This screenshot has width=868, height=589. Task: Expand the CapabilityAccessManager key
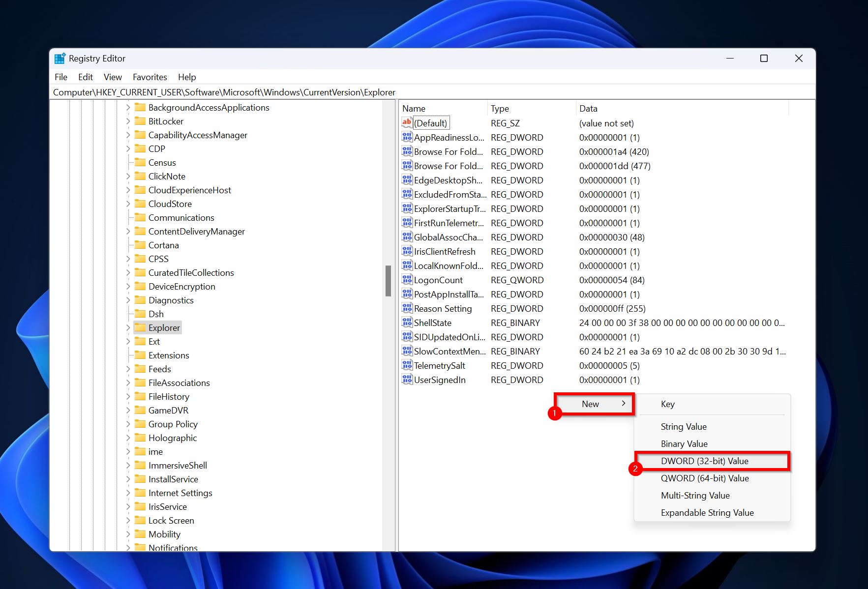(x=128, y=135)
